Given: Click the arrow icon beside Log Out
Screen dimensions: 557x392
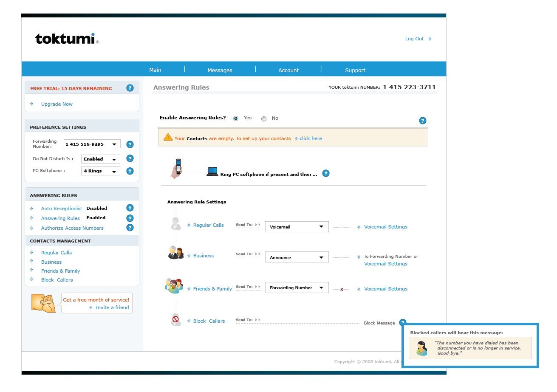Looking at the screenshot, I should [430, 39].
